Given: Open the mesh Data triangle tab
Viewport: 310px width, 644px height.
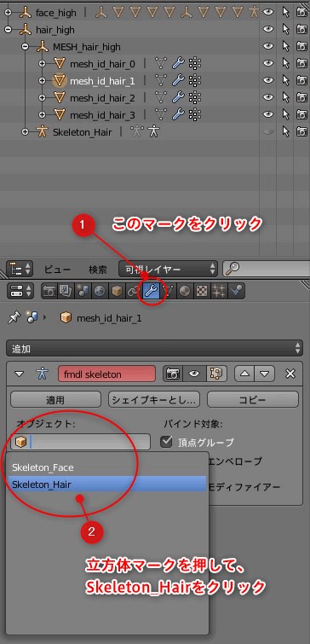Looking at the screenshot, I should coord(168,291).
